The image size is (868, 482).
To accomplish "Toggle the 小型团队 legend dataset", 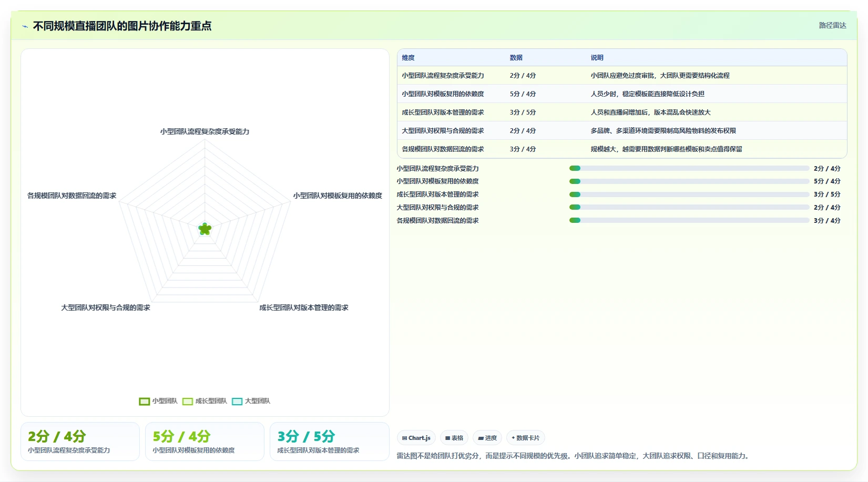I will 158,401.
